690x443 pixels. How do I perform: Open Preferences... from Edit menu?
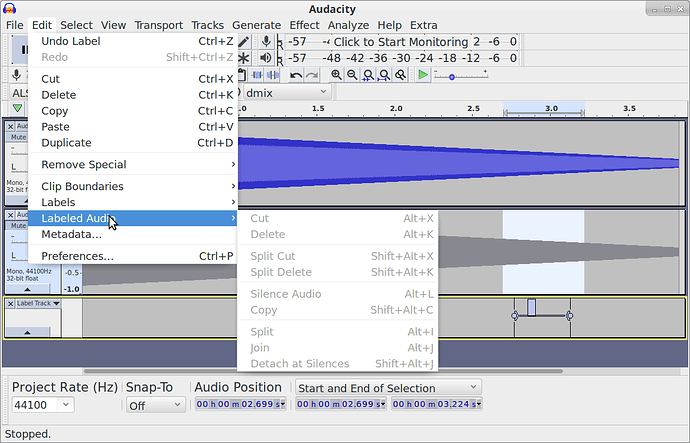(x=133, y=256)
